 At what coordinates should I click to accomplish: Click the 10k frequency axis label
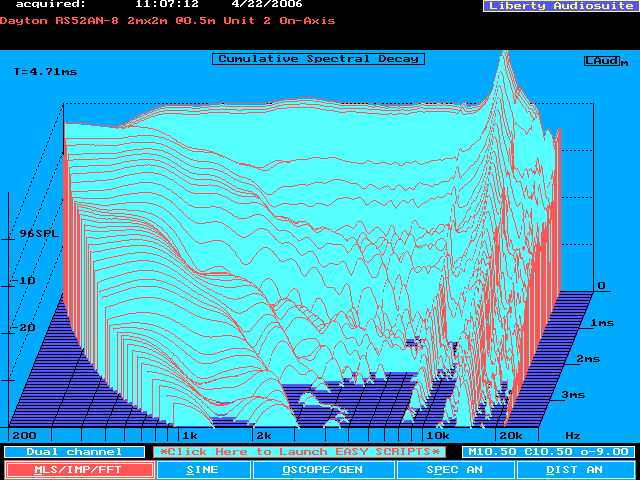tap(436, 437)
